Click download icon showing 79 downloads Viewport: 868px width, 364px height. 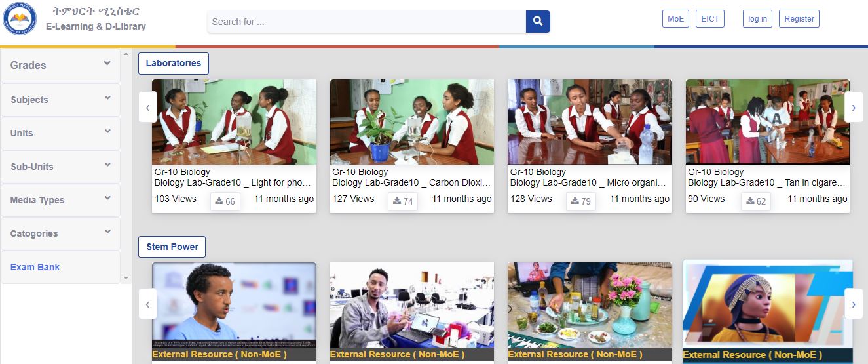pyautogui.click(x=580, y=201)
